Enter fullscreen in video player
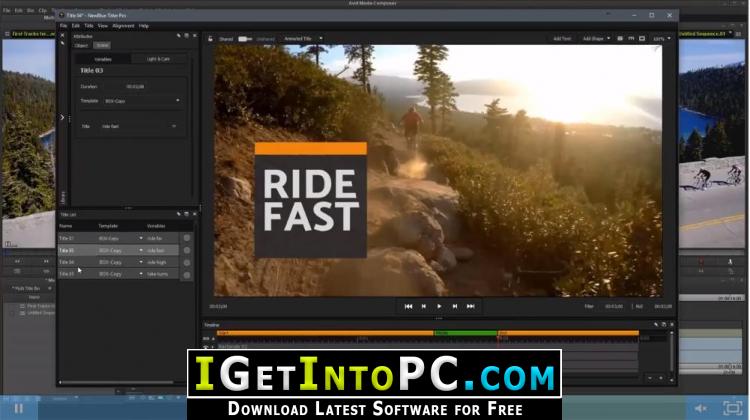The width and height of the screenshot is (750, 420). coord(732,408)
